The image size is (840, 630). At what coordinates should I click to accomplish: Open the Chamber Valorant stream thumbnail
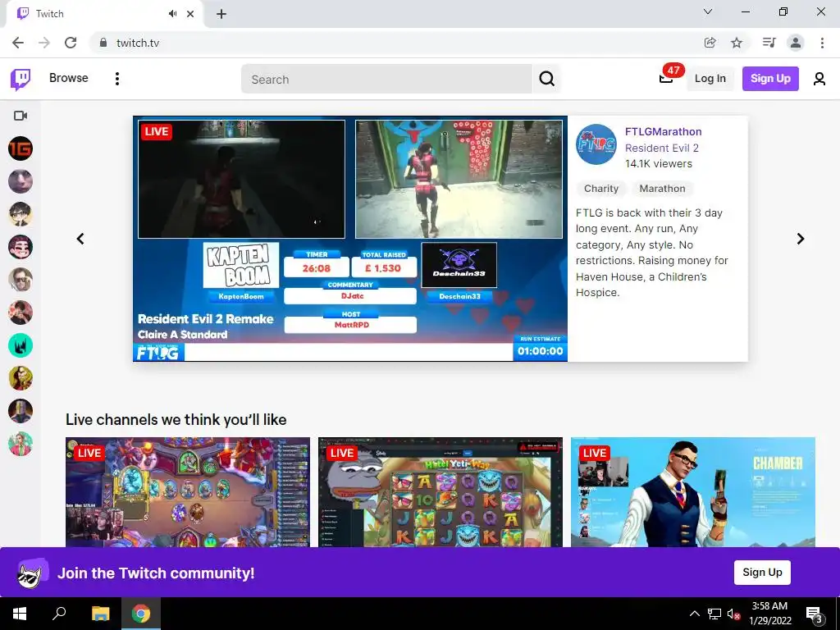(693, 492)
